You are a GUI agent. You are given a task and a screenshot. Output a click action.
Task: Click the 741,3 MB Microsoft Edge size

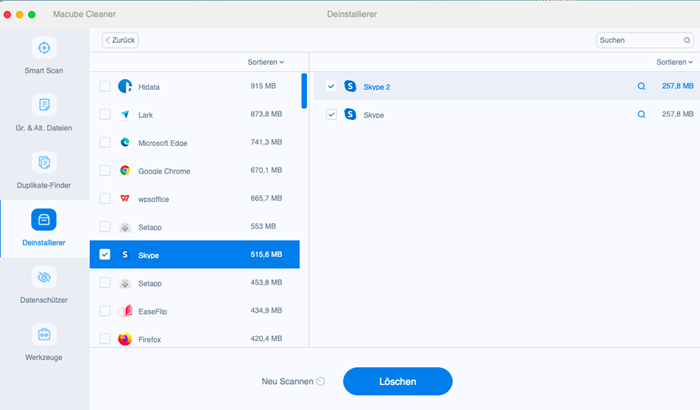[x=266, y=142]
